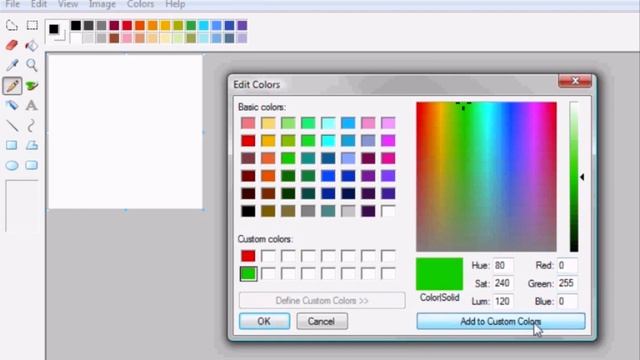Select the Rectangle shape tool
640x360 pixels.
coord(11,145)
